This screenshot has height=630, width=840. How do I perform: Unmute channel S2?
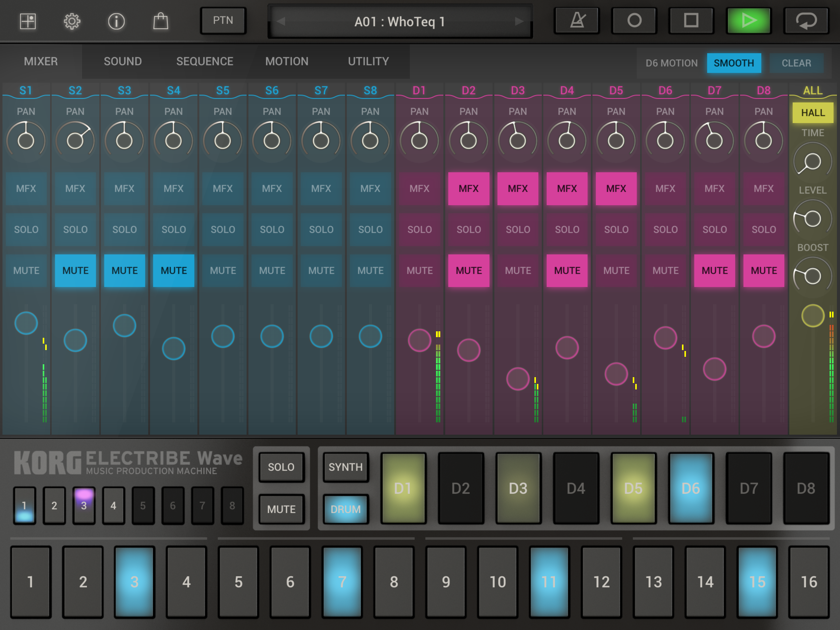pyautogui.click(x=76, y=271)
